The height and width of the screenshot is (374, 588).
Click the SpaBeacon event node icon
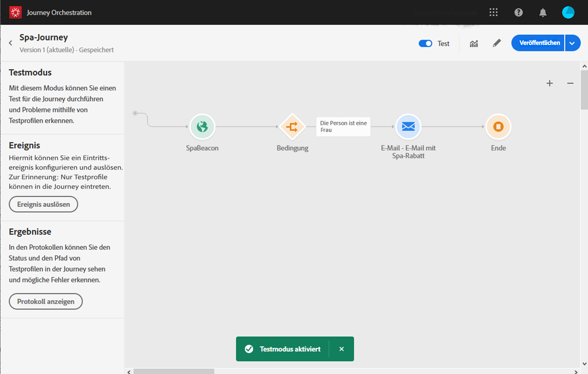[x=202, y=127]
